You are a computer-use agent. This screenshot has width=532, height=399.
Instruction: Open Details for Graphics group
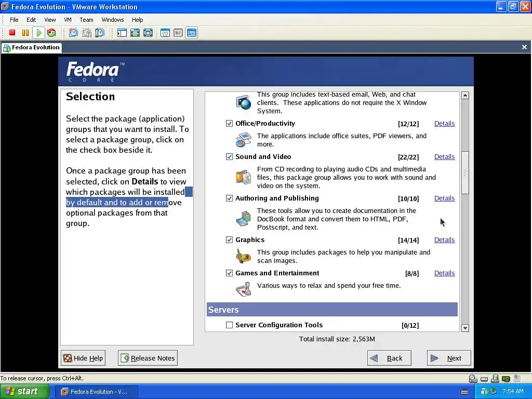(x=445, y=240)
